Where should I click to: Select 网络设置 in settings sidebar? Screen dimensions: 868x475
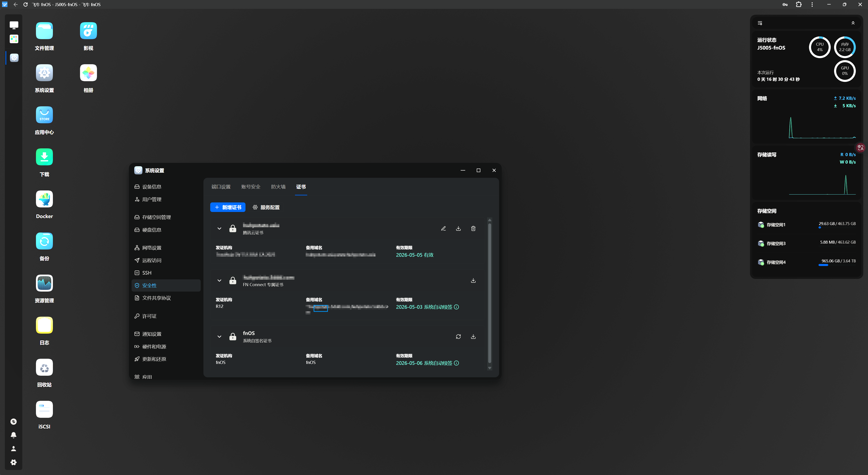click(x=152, y=248)
